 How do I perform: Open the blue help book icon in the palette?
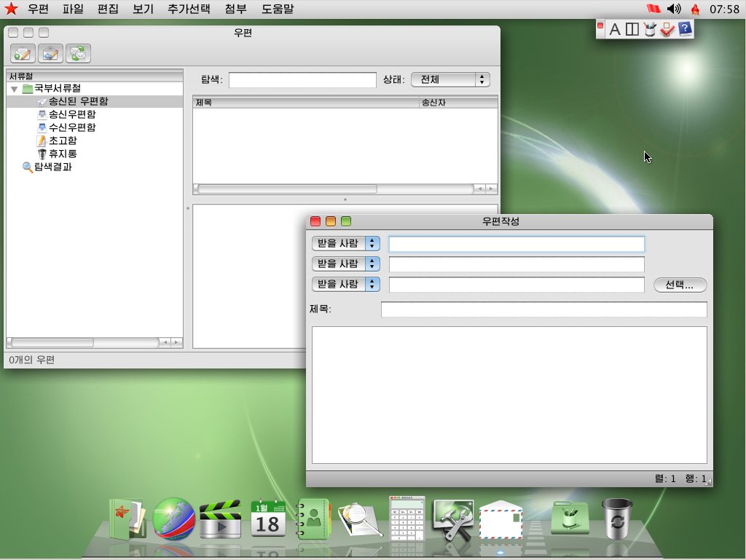click(x=683, y=30)
